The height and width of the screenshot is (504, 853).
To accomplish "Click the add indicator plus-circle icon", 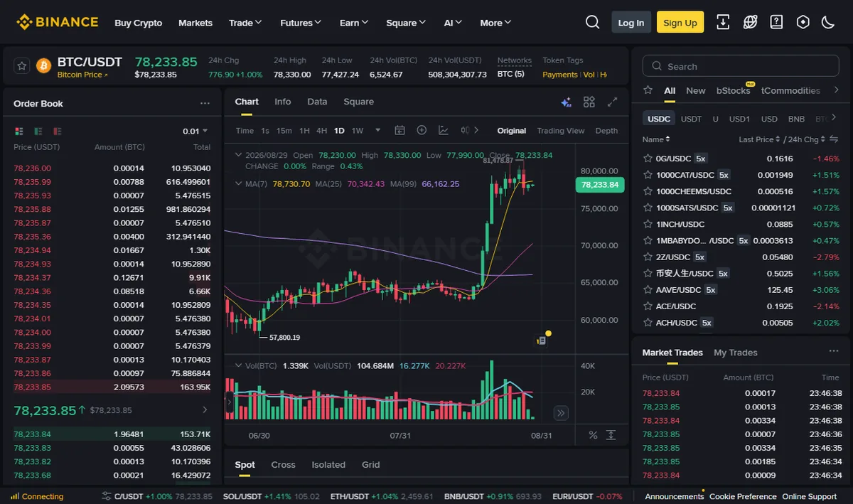I will (422, 130).
